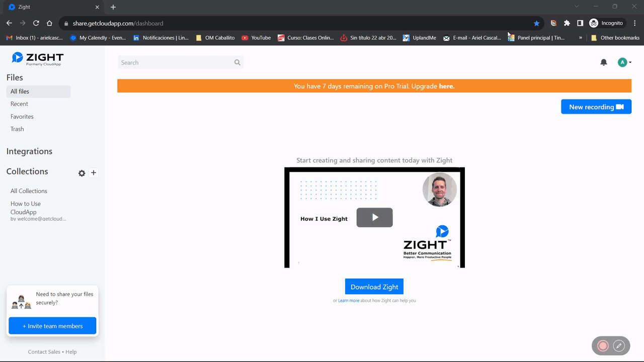Viewport: 644px width, 362px height.
Task: Click the red record circle button
Action: tap(603, 346)
